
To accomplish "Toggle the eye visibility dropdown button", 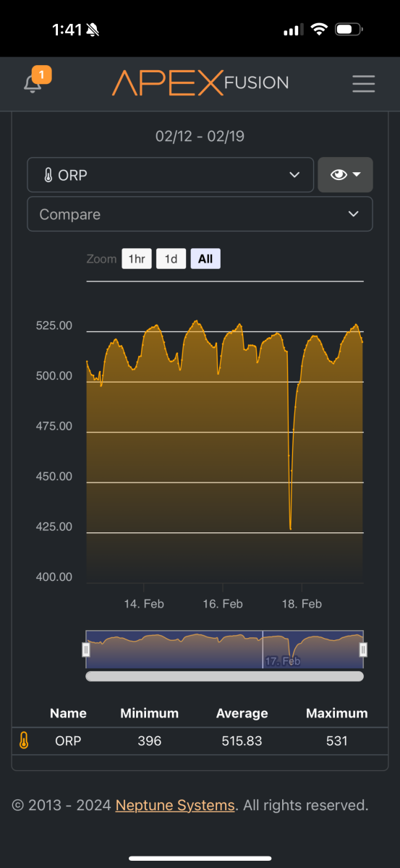I will [x=345, y=175].
